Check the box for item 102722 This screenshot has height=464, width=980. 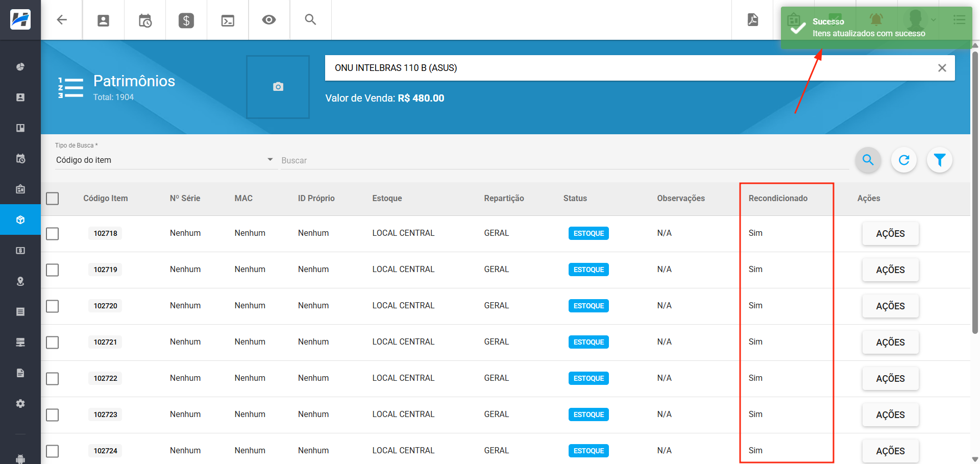click(53, 379)
